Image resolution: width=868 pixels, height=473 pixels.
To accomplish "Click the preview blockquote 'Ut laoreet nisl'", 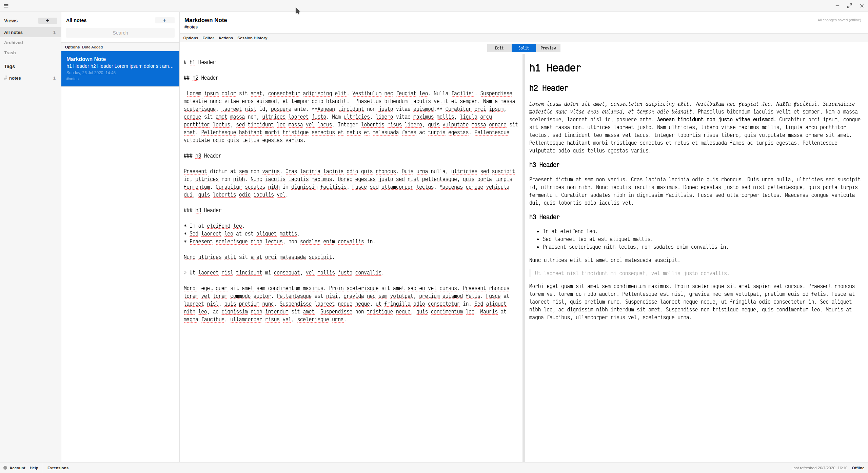I will point(632,273).
